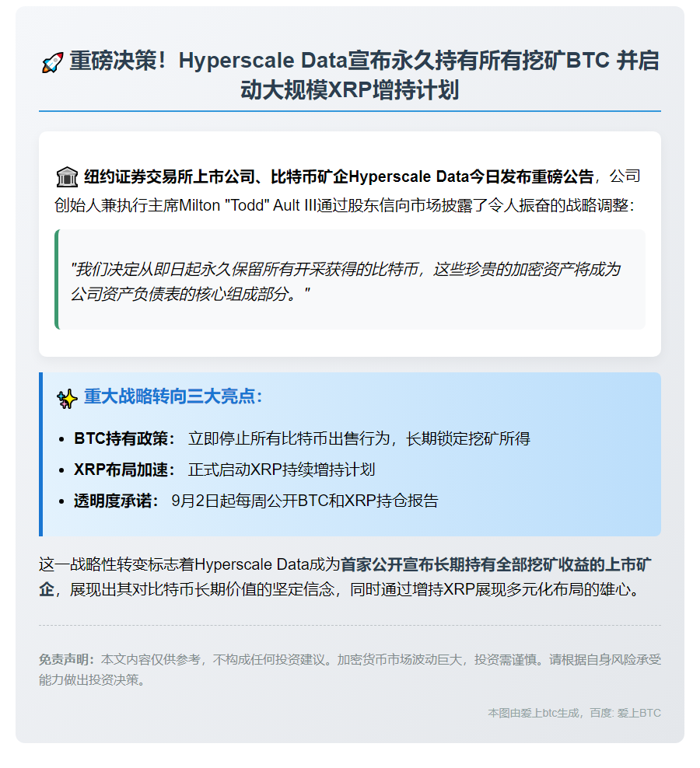Select the headline title text

tap(350, 76)
